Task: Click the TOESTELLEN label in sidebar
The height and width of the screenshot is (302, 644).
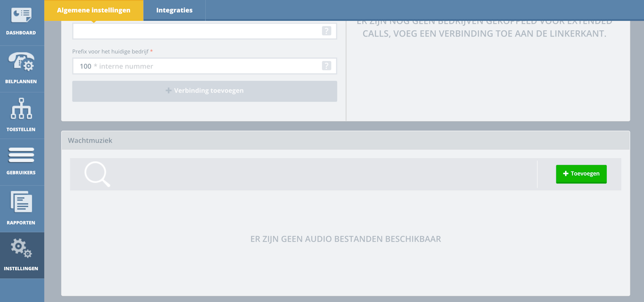Action: [x=21, y=129]
